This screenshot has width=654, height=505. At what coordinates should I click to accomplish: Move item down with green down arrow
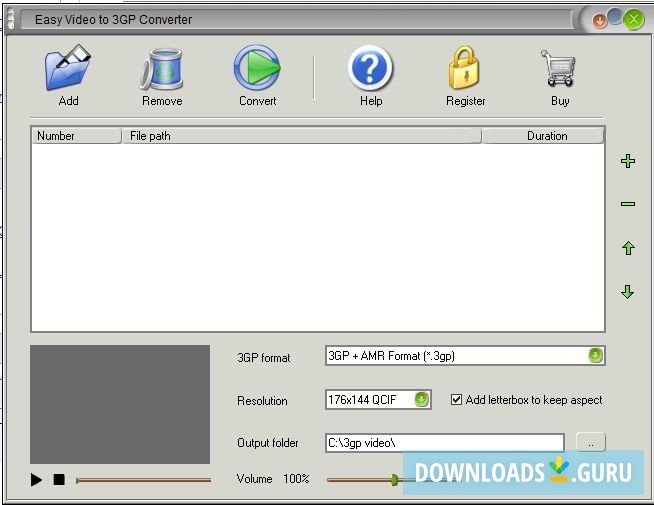[x=627, y=291]
